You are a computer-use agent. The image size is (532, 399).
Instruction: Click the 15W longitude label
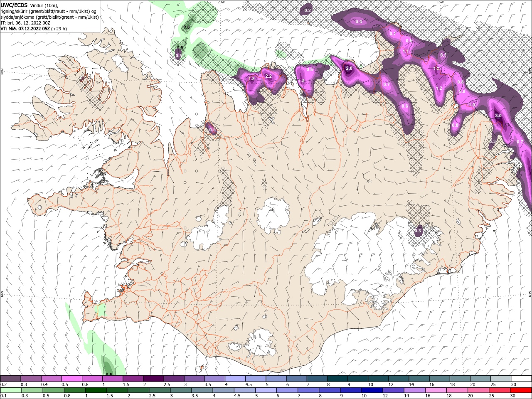pos(440,2)
